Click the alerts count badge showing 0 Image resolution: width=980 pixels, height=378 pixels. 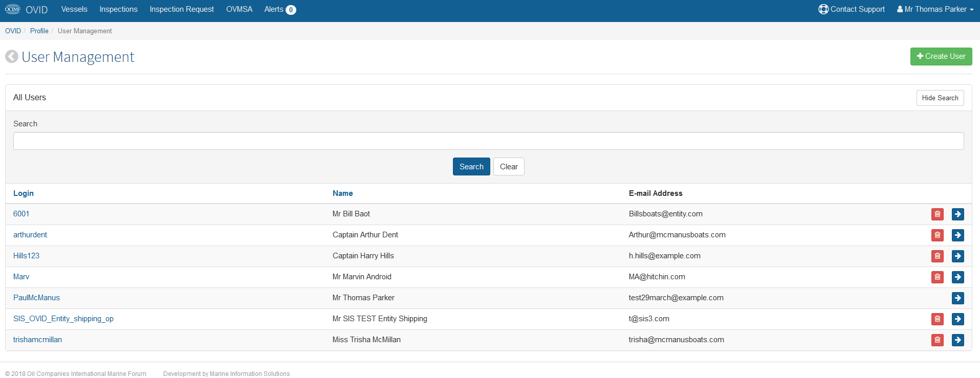coord(291,10)
